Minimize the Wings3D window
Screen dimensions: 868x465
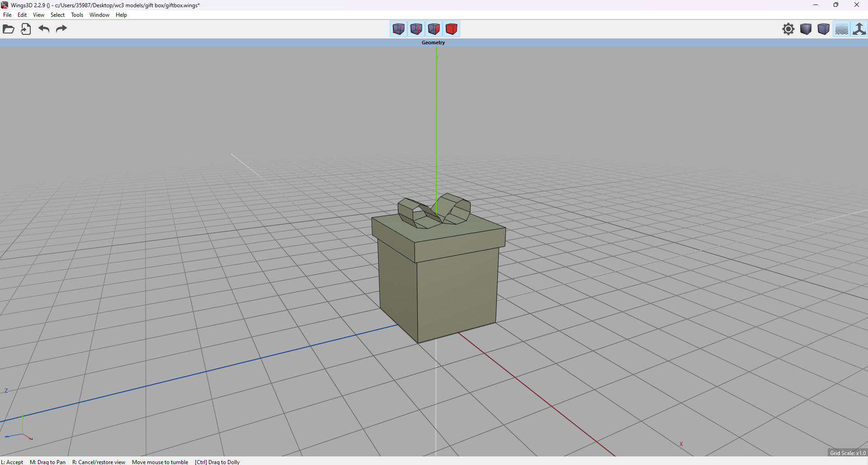(816, 5)
